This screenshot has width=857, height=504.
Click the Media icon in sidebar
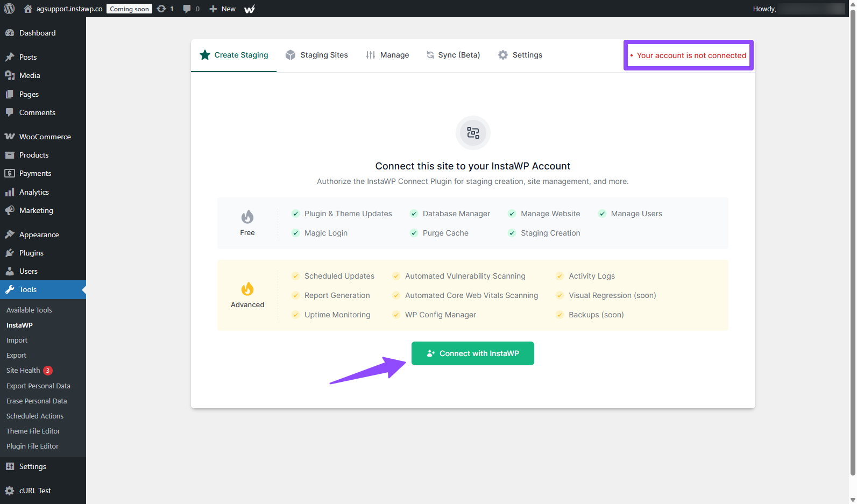tap(10, 75)
